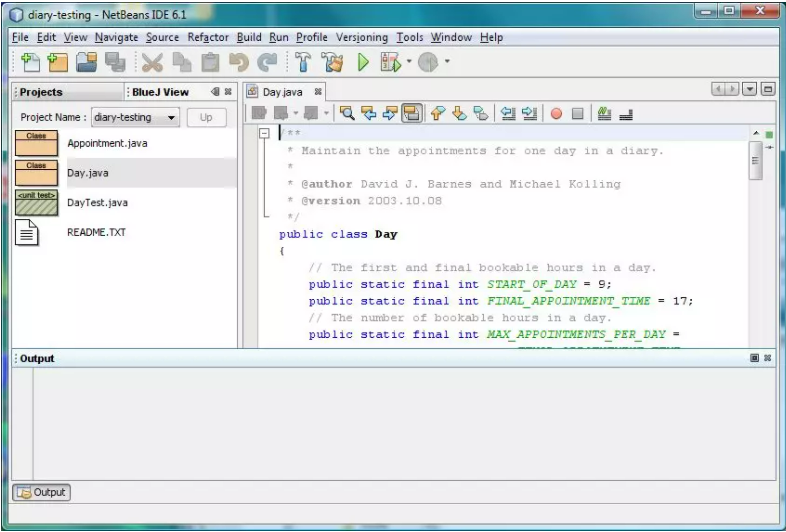Screen dimensions: 786x532
Task: Click the Uncomment editor toolbar icon
Action: [626, 114]
